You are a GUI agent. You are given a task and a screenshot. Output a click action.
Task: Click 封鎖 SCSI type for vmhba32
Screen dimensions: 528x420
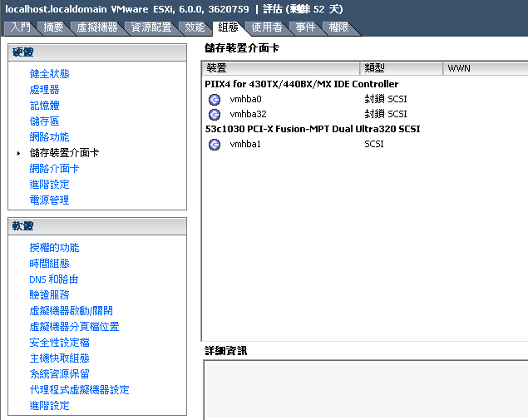[x=386, y=114]
